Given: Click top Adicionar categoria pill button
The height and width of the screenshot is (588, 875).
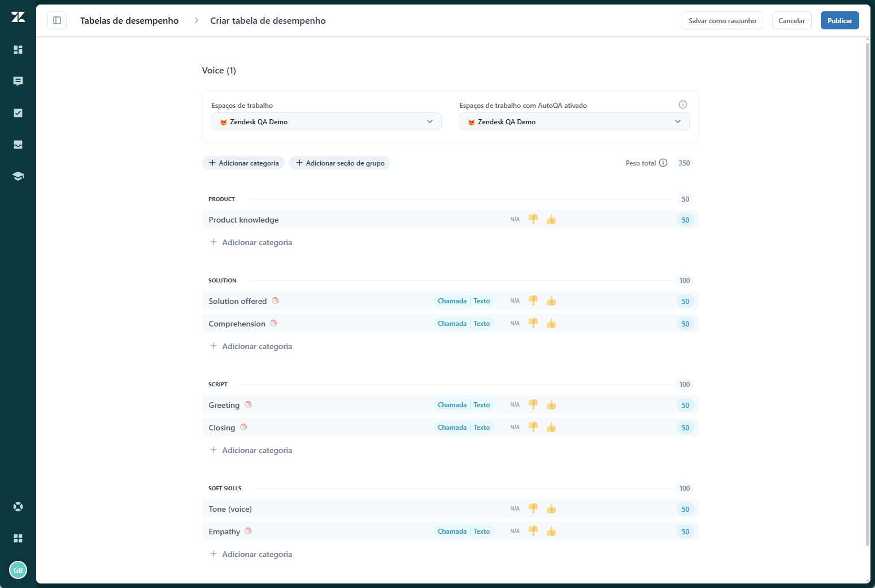Looking at the screenshot, I should click(243, 163).
